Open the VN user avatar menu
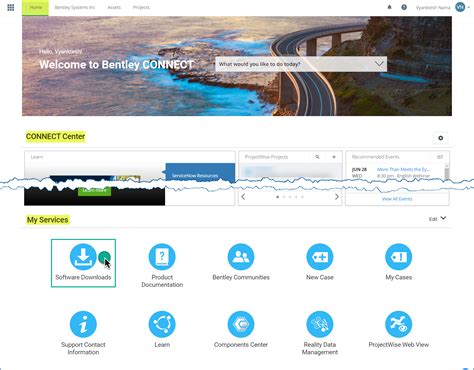 tap(460, 7)
